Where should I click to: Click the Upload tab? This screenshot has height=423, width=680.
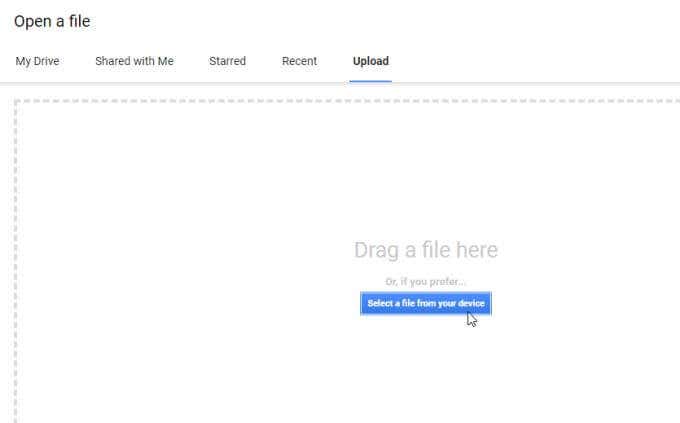point(371,61)
